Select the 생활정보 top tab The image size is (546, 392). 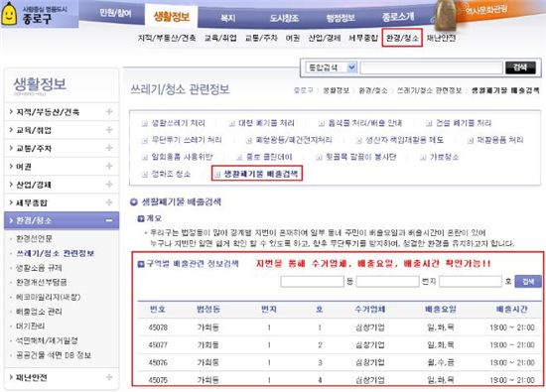click(172, 16)
